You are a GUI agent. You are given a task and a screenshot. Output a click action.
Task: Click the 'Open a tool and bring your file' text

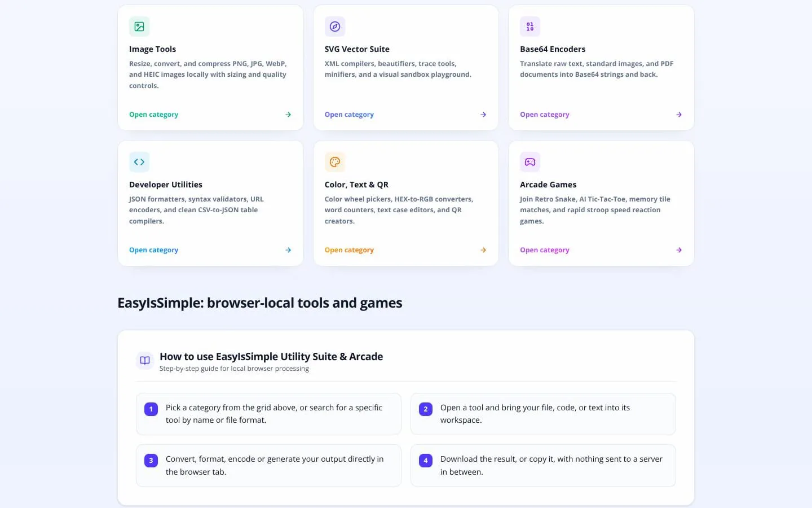535,414
